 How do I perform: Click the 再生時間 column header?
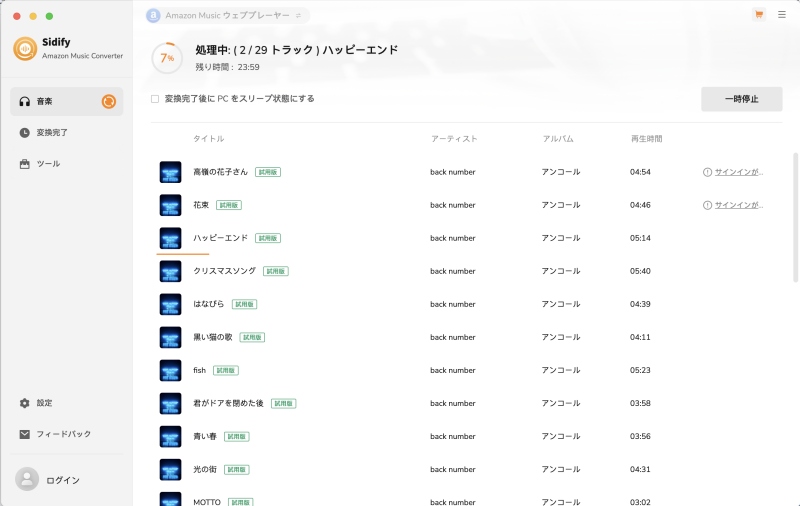pos(646,139)
